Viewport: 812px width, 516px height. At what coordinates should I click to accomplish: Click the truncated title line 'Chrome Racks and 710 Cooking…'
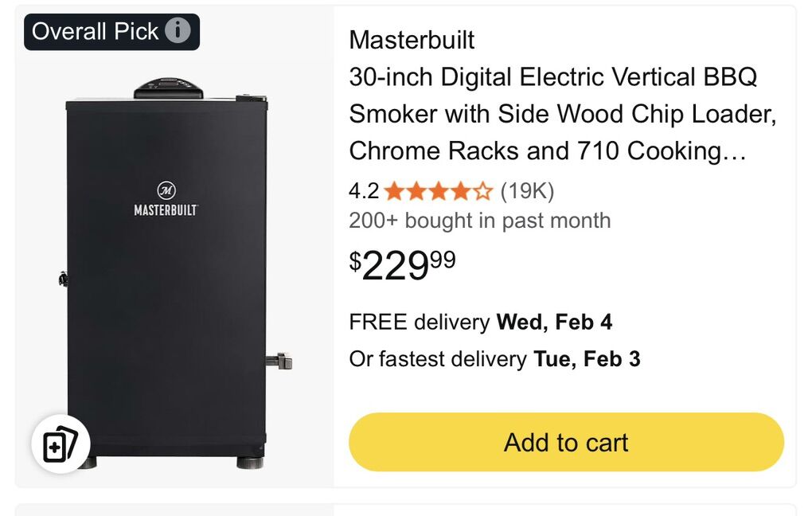(x=548, y=151)
